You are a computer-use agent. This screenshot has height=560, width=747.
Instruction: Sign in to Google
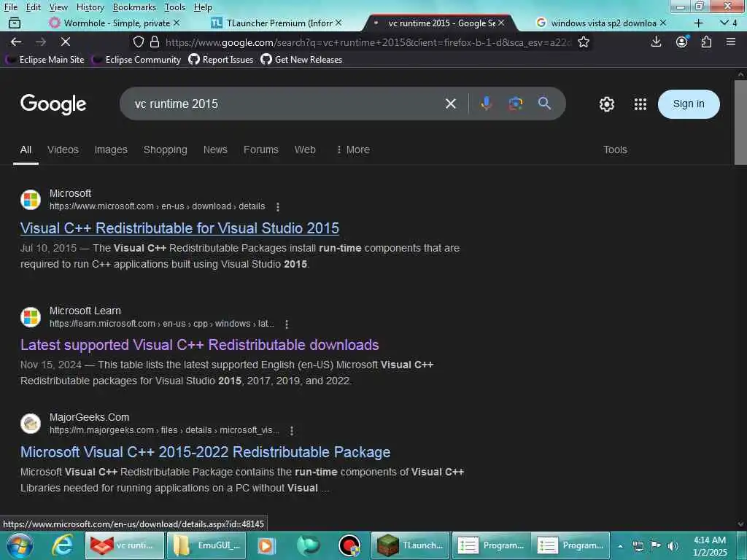point(689,104)
